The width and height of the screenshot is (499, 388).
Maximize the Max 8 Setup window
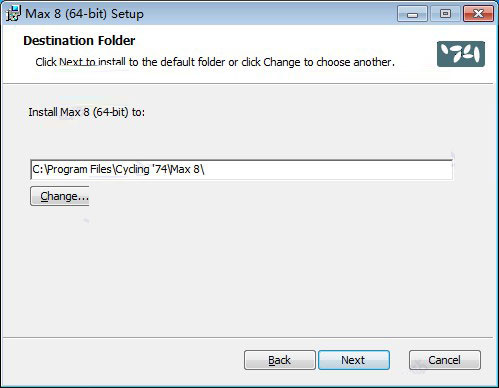[x=445, y=14]
